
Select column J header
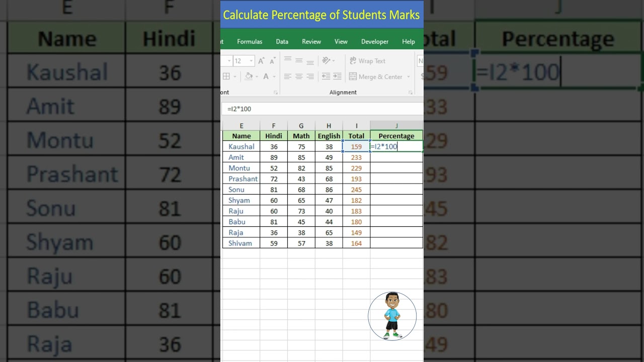(x=396, y=126)
